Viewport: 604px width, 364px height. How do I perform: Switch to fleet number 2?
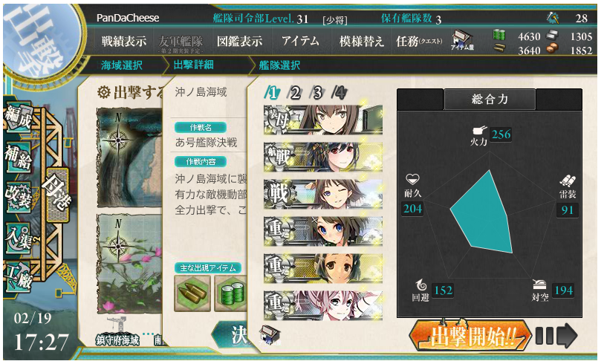point(294,93)
